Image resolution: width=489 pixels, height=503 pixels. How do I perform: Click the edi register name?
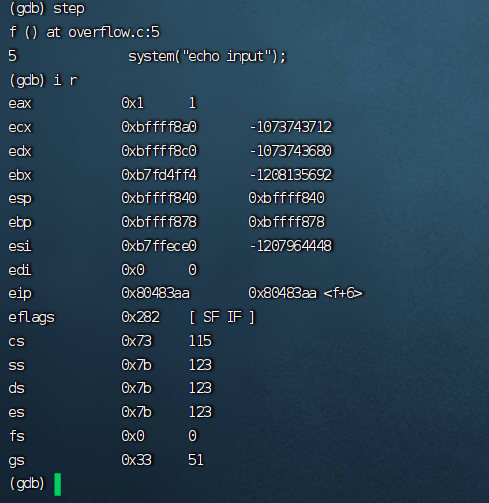20,270
